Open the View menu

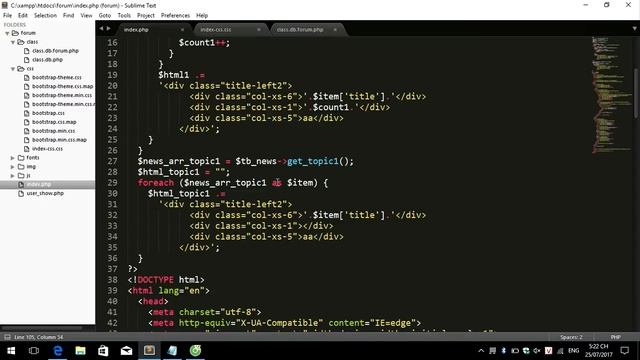point(87,16)
